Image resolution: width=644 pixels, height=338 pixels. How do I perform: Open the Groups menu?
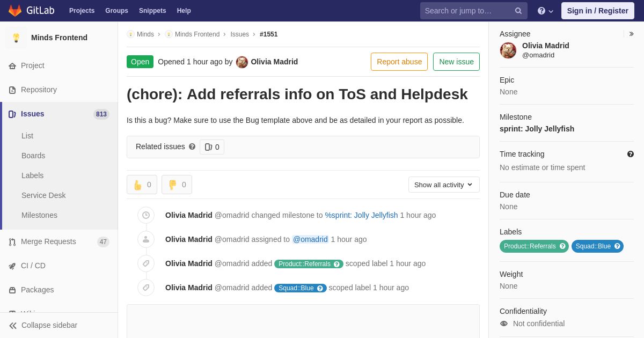116,11
